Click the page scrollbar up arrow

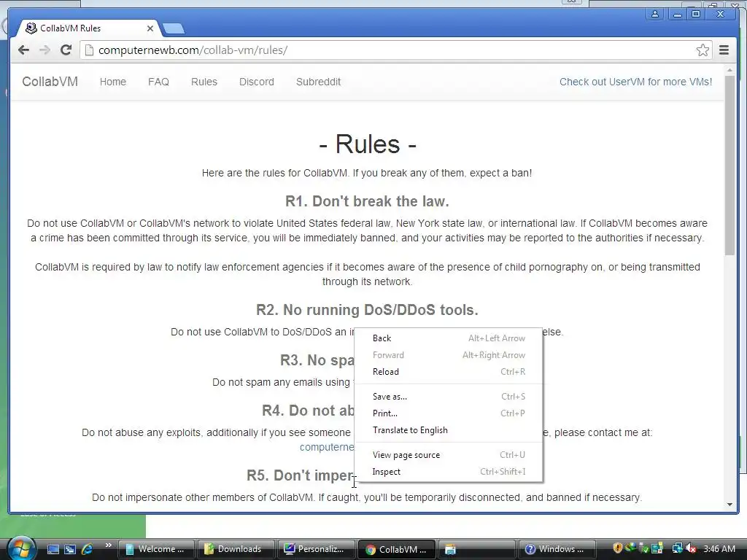coord(729,70)
